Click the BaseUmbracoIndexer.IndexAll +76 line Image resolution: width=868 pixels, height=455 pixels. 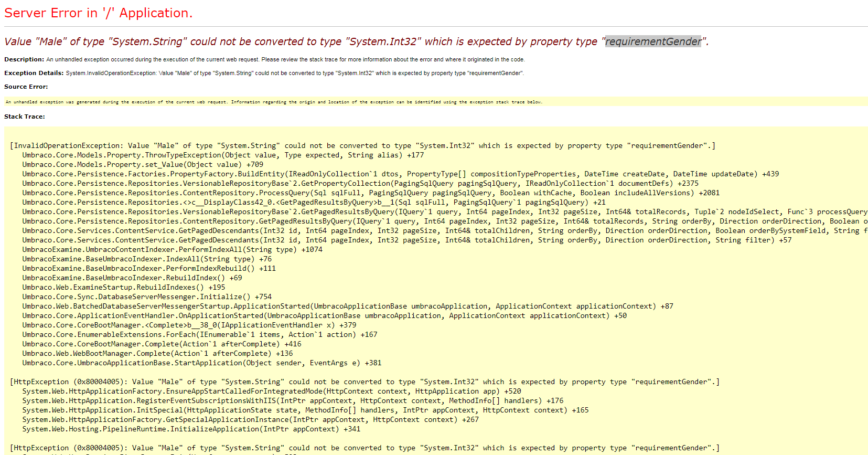tap(147, 259)
